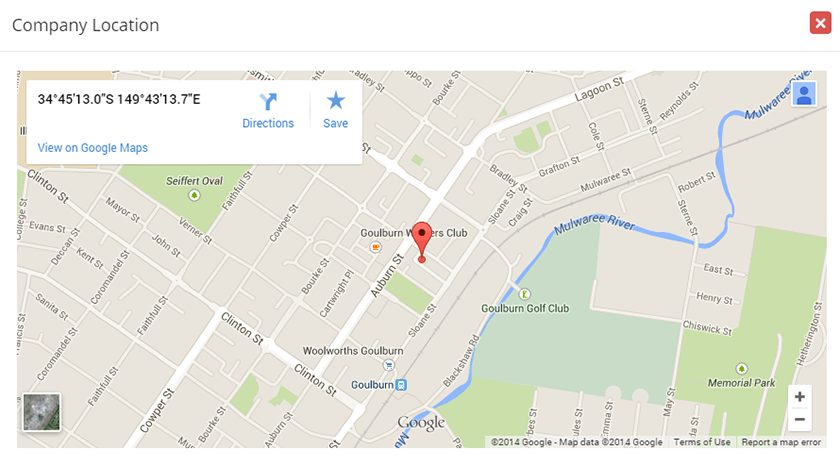Close the Company Location dialog

pyautogui.click(x=820, y=23)
